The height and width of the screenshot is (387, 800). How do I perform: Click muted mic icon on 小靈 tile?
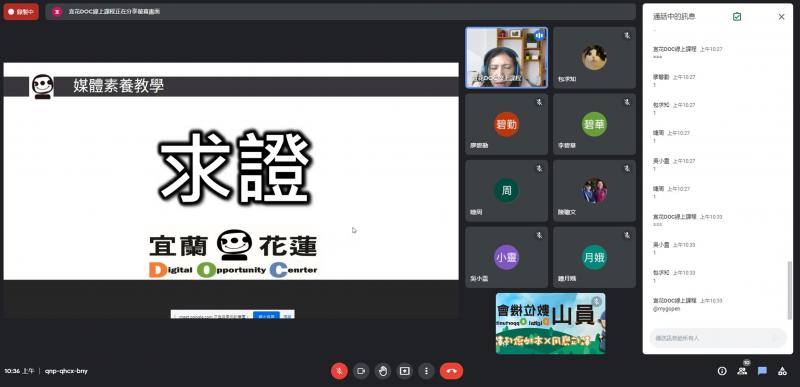(x=539, y=235)
